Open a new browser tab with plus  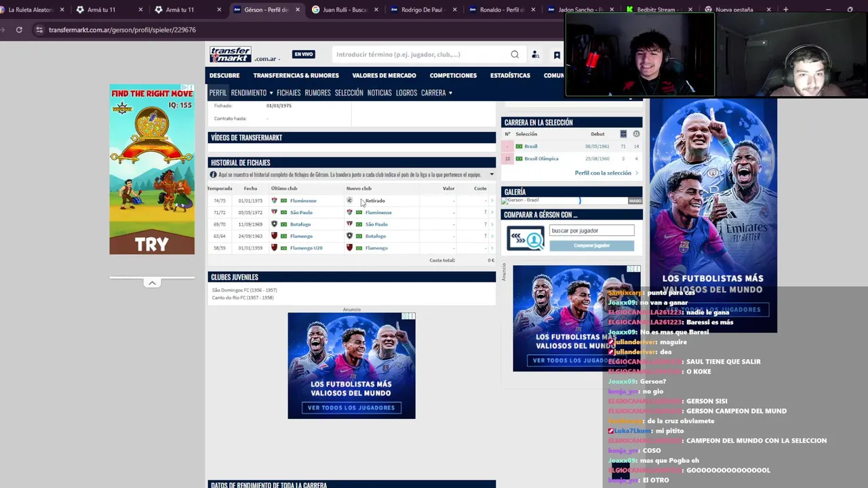click(x=785, y=9)
